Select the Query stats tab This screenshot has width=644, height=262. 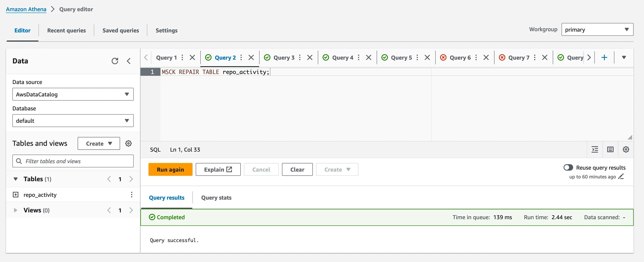click(216, 198)
